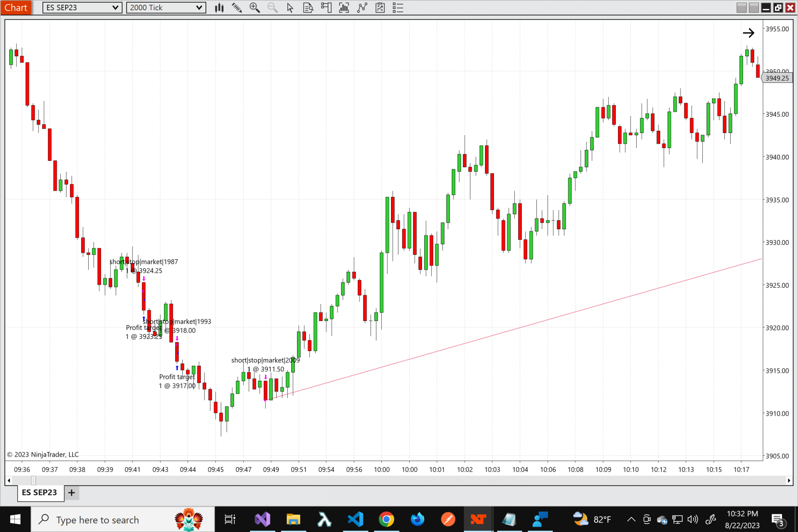This screenshot has height=532, width=798.
Task: Open the Chart Trader panel icon
Action: (x=326, y=8)
